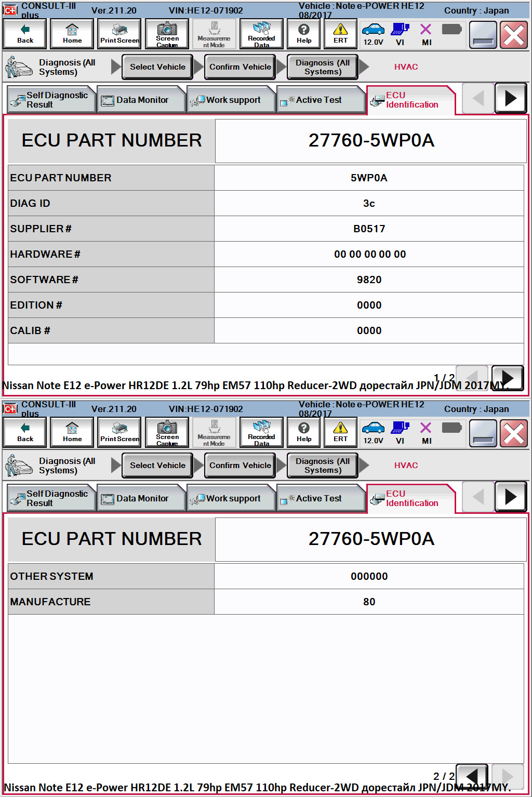Select ECU Identification tab on page 1/2 screen
This screenshot has height=797, width=532.
[x=410, y=100]
